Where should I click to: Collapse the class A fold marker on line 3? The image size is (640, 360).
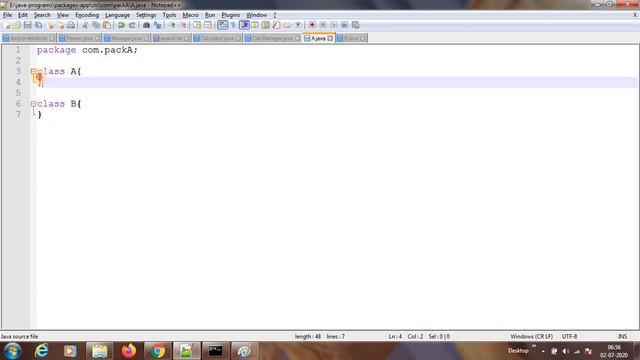pos(33,71)
